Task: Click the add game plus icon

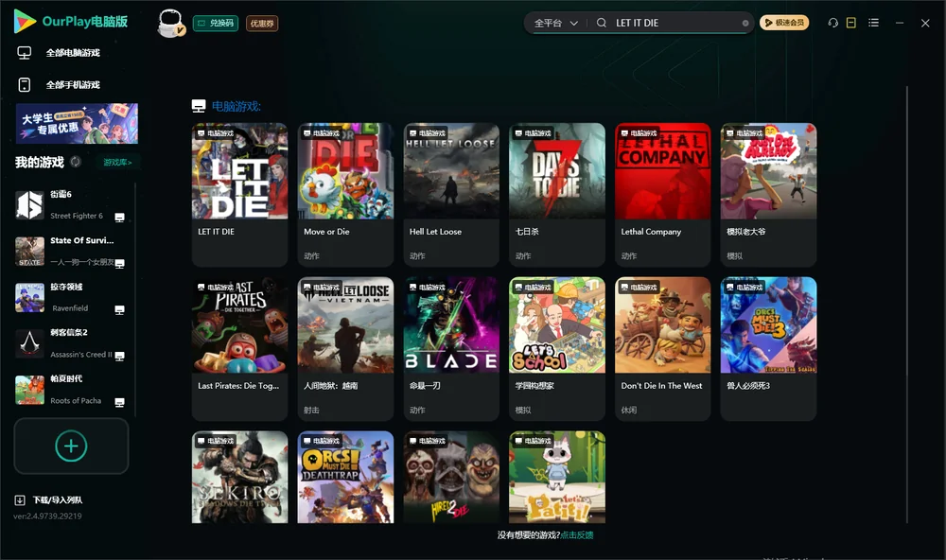Action: coord(71,446)
